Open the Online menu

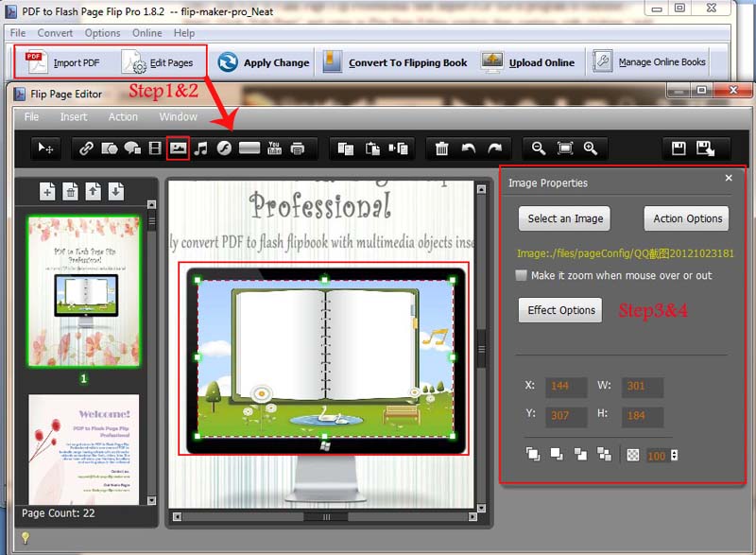[147, 33]
